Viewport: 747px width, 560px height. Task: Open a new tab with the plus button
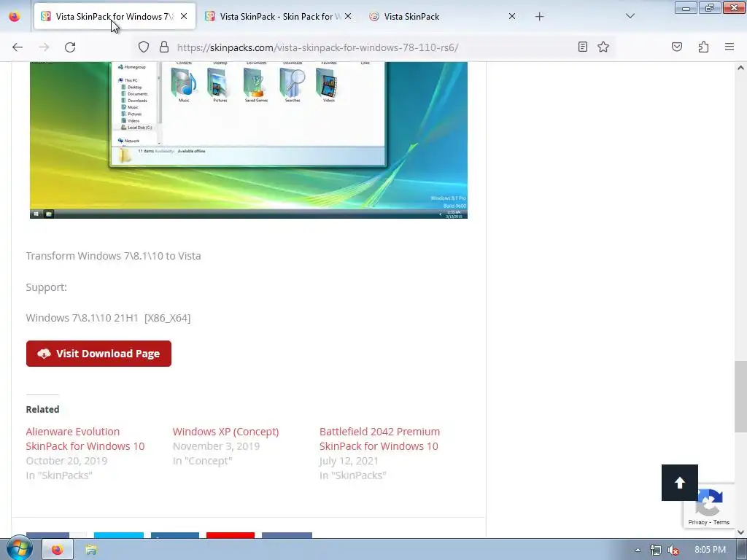click(x=539, y=16)
